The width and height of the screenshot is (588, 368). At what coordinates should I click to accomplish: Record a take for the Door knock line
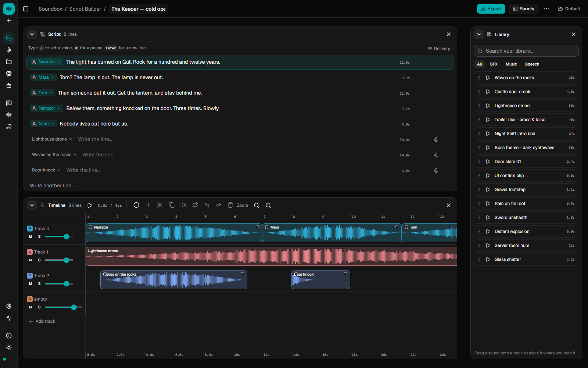click(436, 170)
